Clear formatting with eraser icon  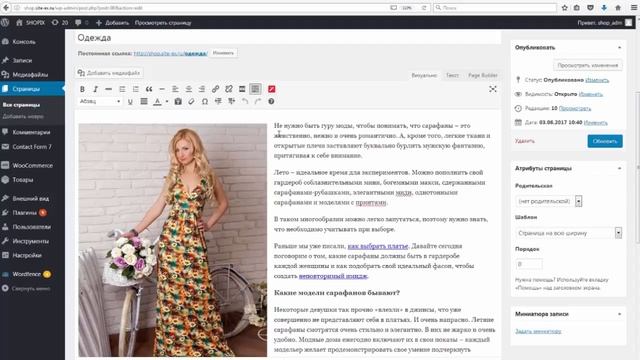coord(191,102)
